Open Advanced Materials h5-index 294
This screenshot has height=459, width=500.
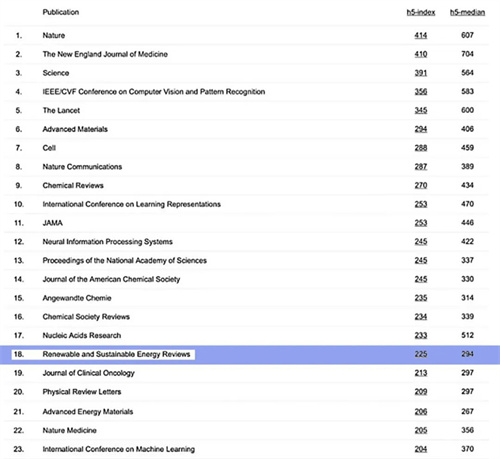tap(421, 129)
